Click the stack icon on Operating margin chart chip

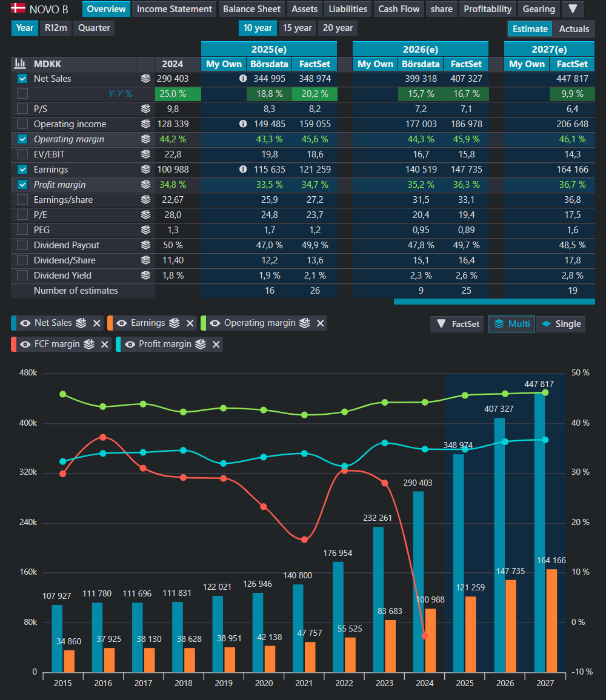tap(305, 323)
